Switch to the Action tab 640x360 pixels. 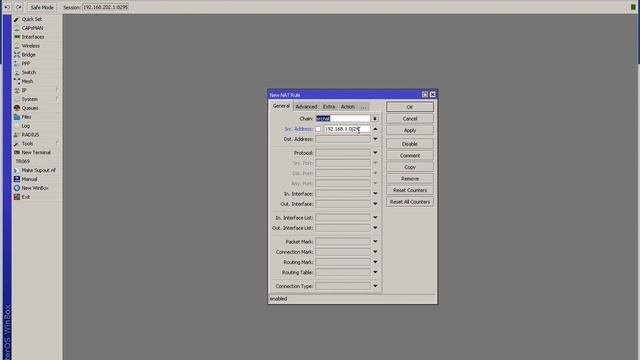click(x=348, y=107)
